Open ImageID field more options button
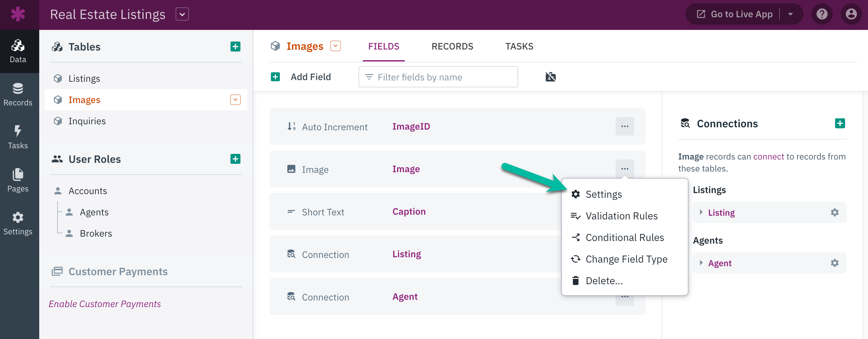868x339 pixels. [624, 127]
